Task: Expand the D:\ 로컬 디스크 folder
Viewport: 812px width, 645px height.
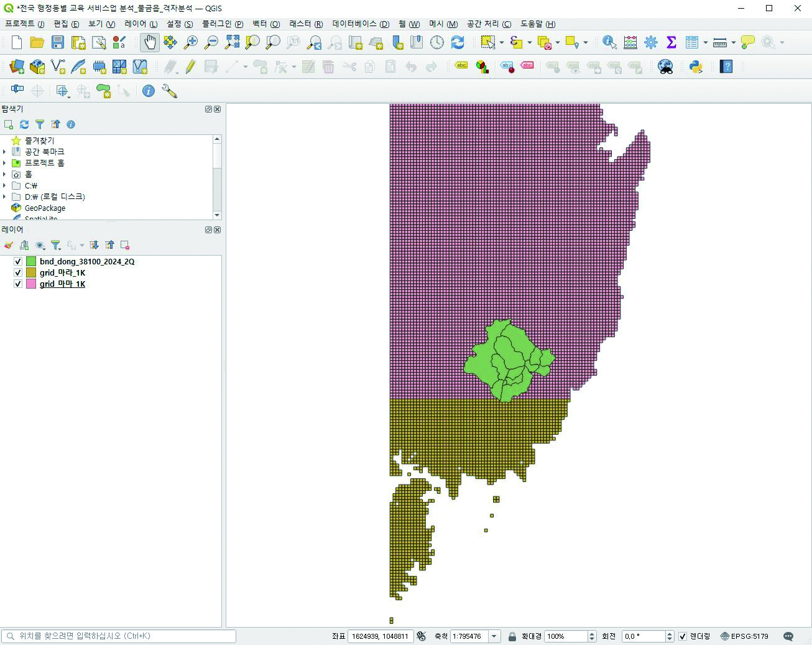Action: point(5,197)
